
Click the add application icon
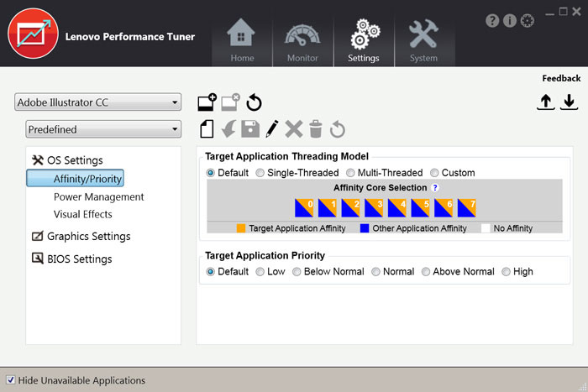[x=207, y=102]
